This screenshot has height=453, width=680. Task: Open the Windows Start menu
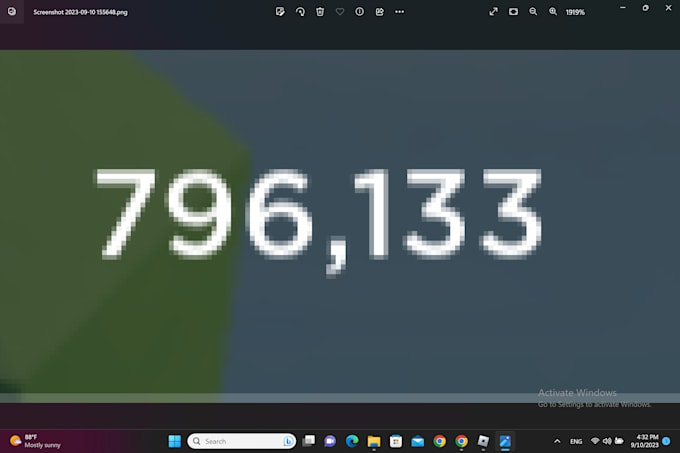click(x=174, y=441)
